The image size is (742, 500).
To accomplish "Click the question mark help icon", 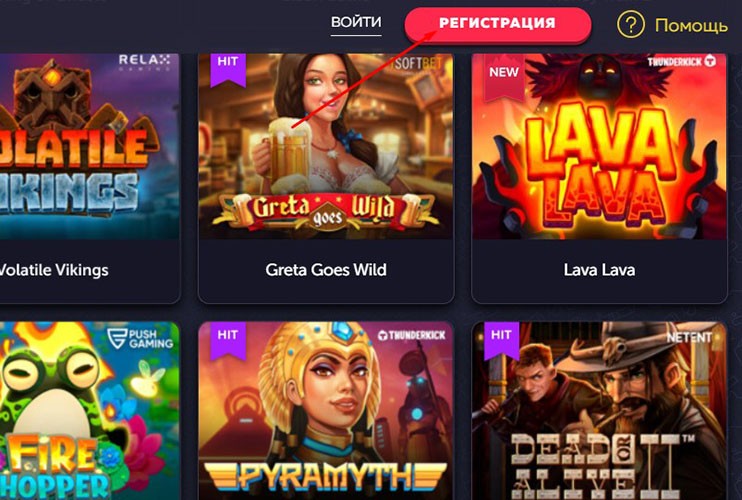I will coord(630,25).
